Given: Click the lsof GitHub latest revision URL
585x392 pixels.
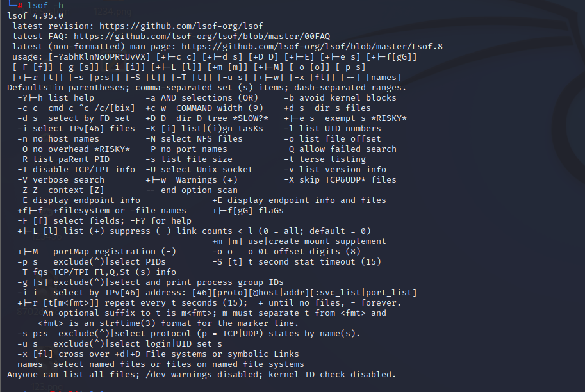Looking at the screenshot, I should click(x=181, y=26).
